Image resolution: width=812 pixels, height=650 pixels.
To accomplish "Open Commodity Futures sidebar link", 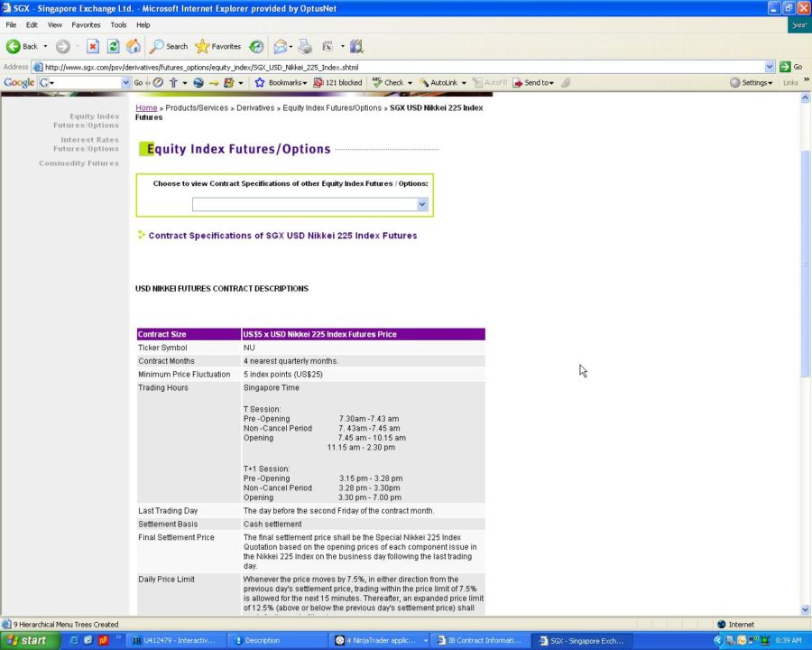I will [78, 163].
